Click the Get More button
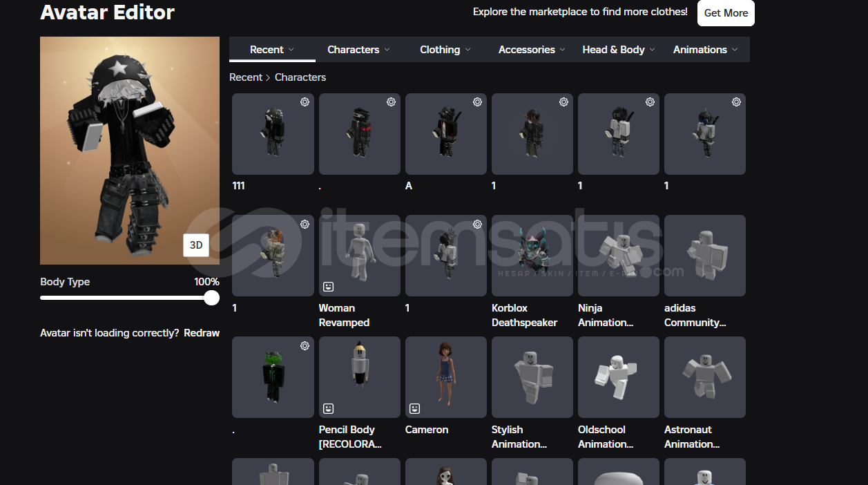Viewport: 868px width, 485px height. pos(726,13)
